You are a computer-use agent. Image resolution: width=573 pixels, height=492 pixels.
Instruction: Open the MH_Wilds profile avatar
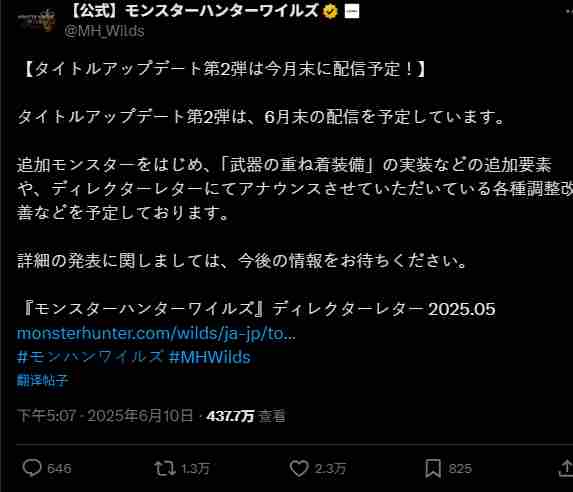coord(37,20)
